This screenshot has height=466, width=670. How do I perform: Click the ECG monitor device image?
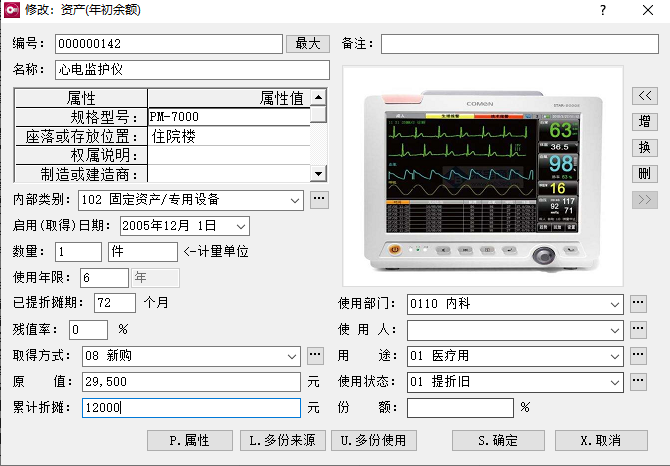coord(482,176)
